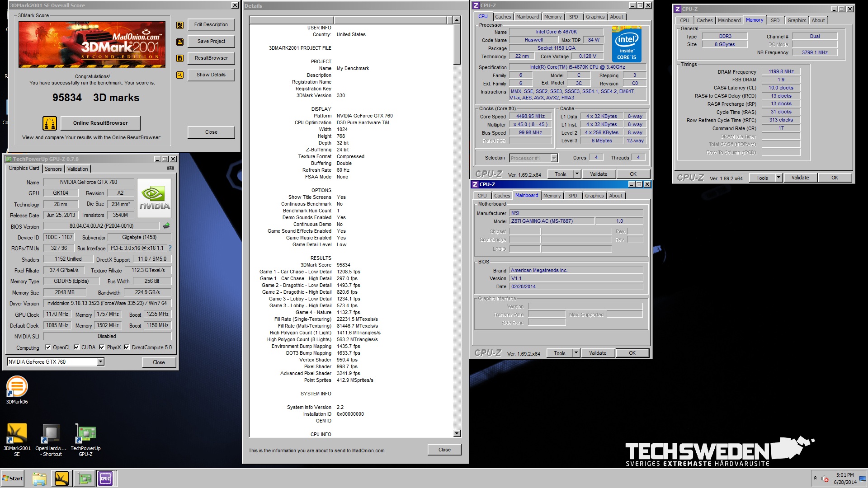Click the Show Details button
The image size is (868, 488).
211,75
